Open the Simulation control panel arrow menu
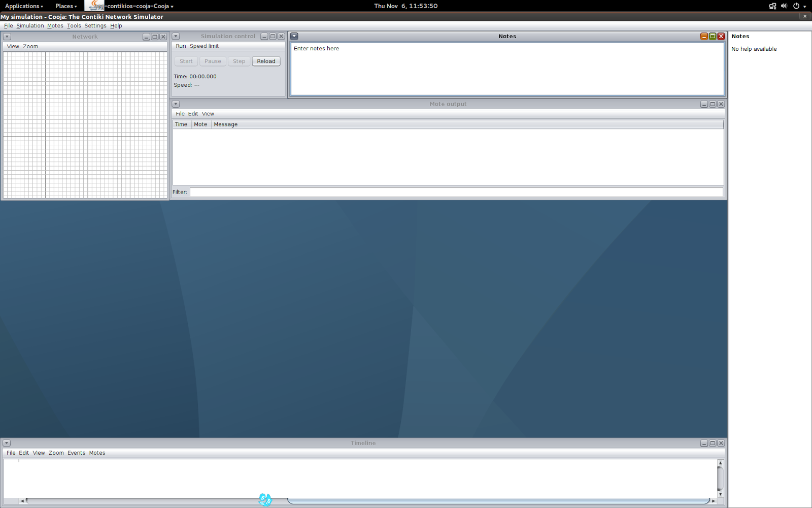 [x=176, y=36]
